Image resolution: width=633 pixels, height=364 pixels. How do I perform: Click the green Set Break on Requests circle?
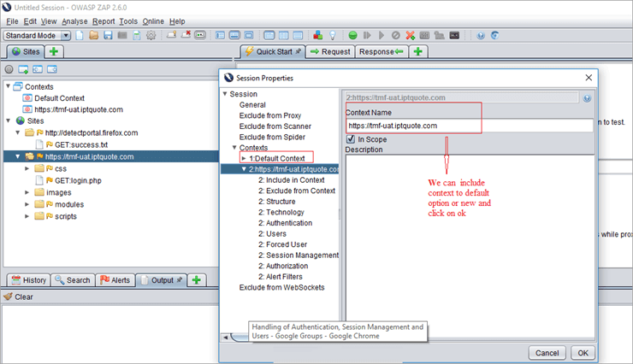[x=352, y=36]
